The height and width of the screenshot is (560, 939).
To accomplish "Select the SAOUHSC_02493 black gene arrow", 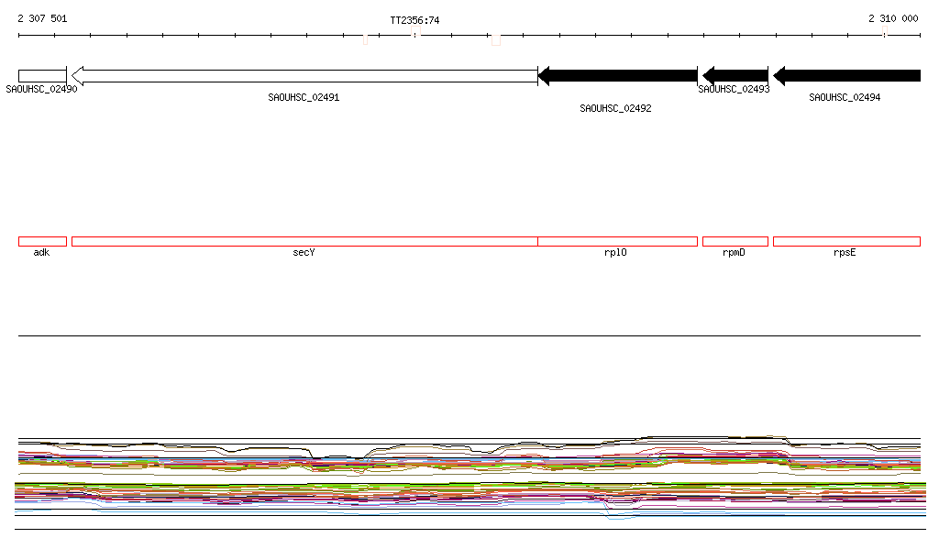I will click(x=735, y=76).
